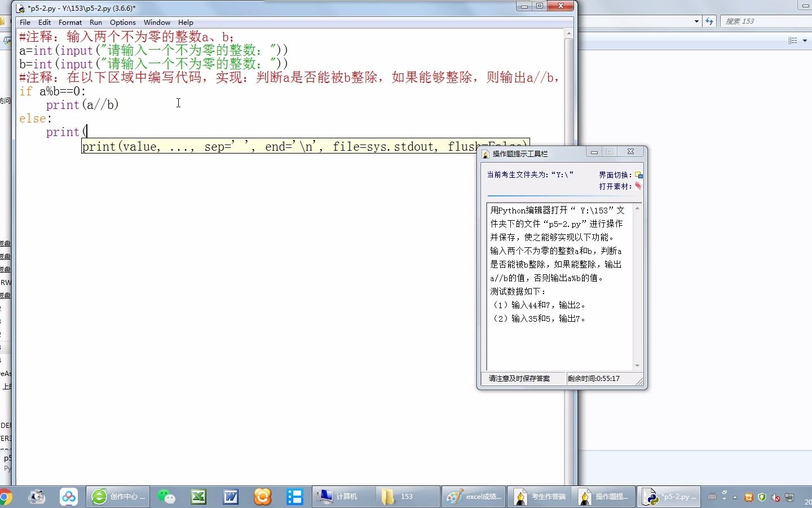Switch to excel成绩 Paint taskbar button
The width and height of the screenshot is (812, 508).
[473, 497]
